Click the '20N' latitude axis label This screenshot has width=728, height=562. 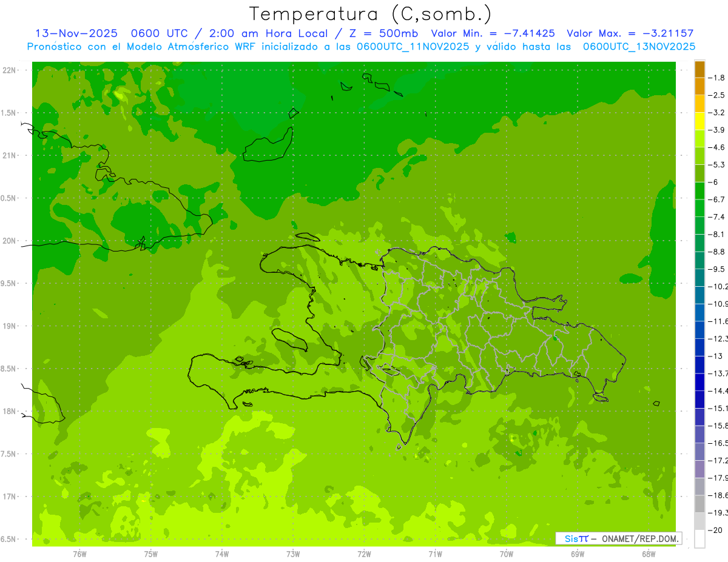(9, 241)
